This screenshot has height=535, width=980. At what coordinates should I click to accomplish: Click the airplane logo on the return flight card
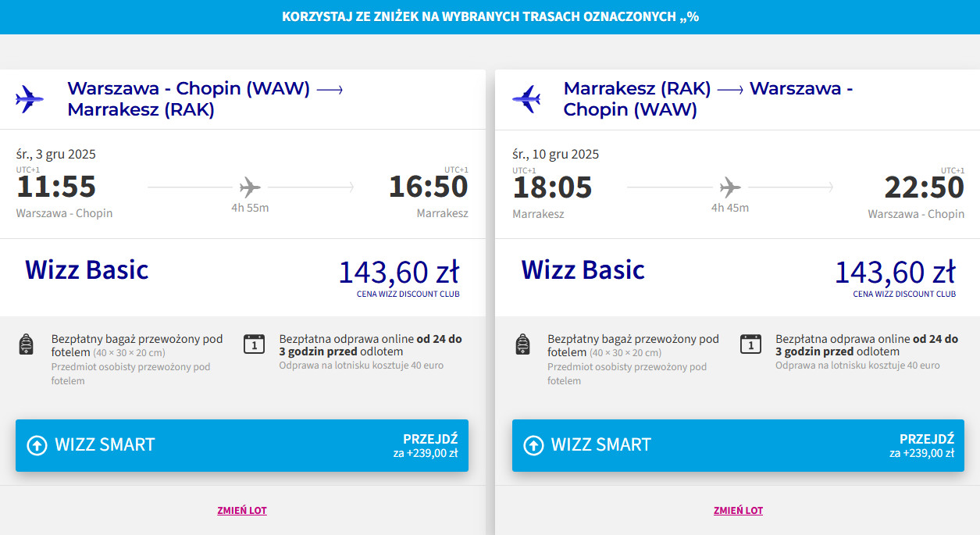[526, 99]
